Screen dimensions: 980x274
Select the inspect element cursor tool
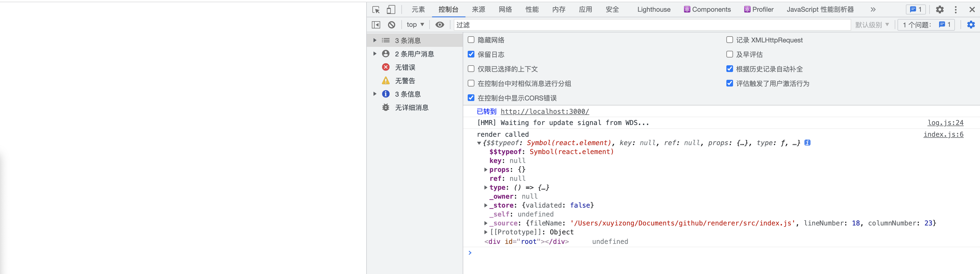[377, 9]
